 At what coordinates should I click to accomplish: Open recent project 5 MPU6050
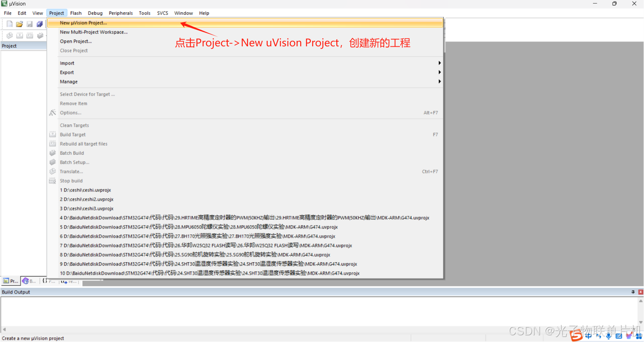(x=245, y=227)
